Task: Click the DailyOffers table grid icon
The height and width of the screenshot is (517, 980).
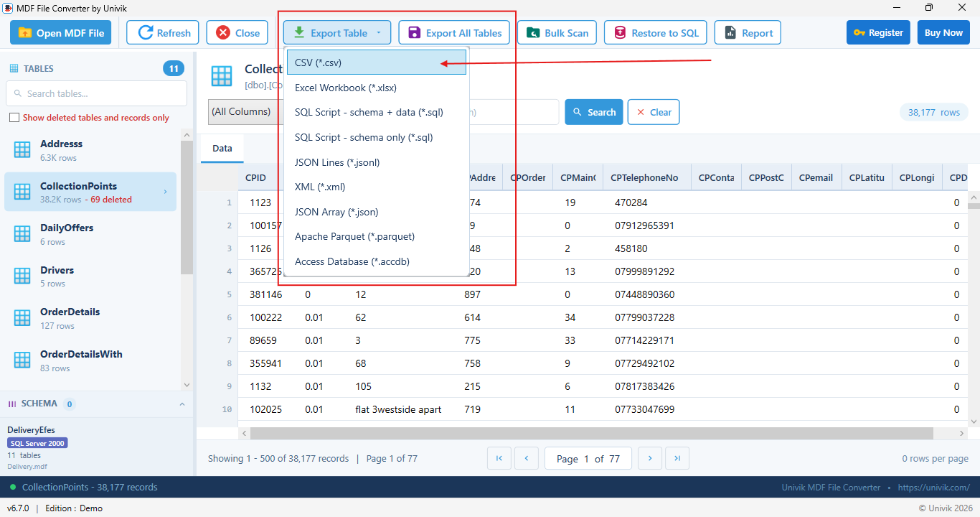Action: [x=22, y=233]
